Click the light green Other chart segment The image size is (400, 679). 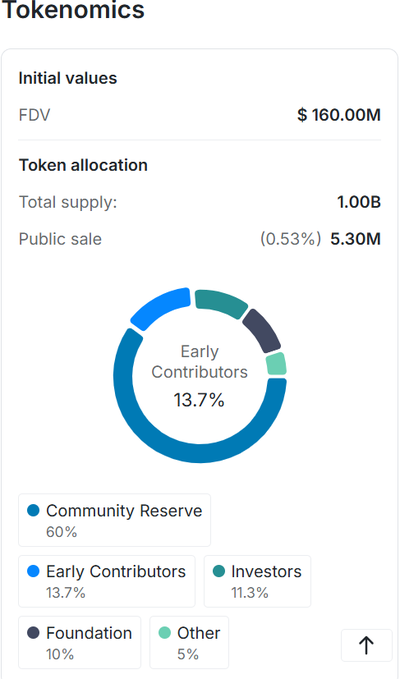coord(276,364)
